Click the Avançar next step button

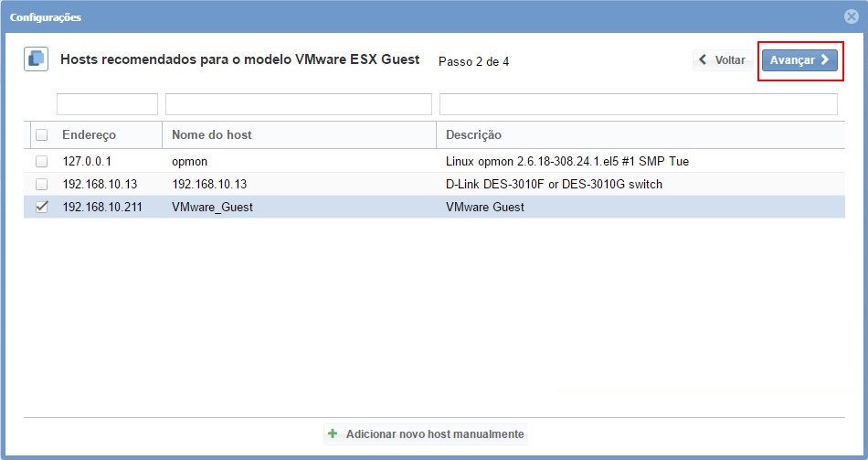[x=799, y=59]
